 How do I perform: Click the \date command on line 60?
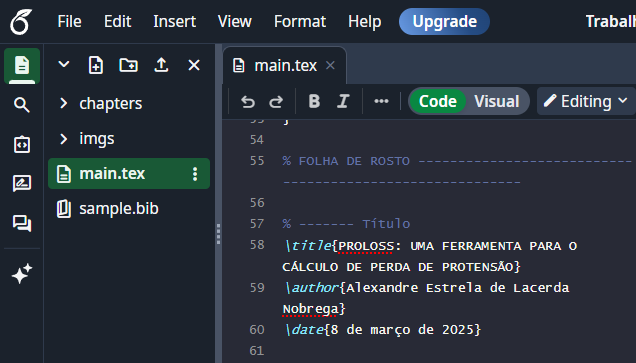tap(305, 330)
